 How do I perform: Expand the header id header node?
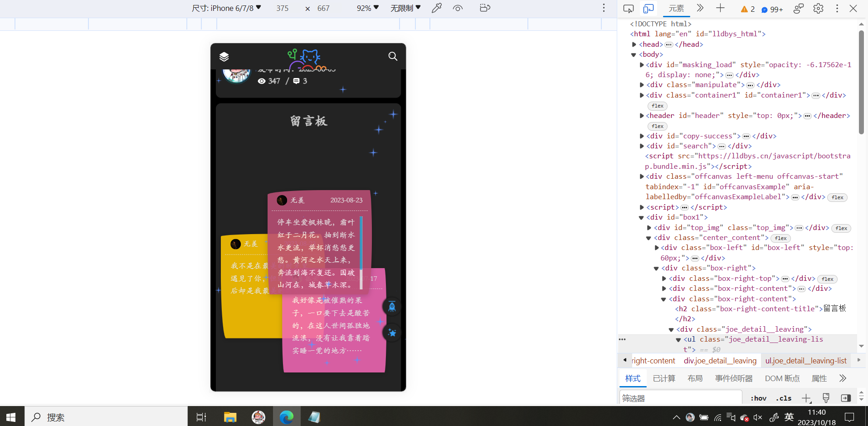[642, 116]
